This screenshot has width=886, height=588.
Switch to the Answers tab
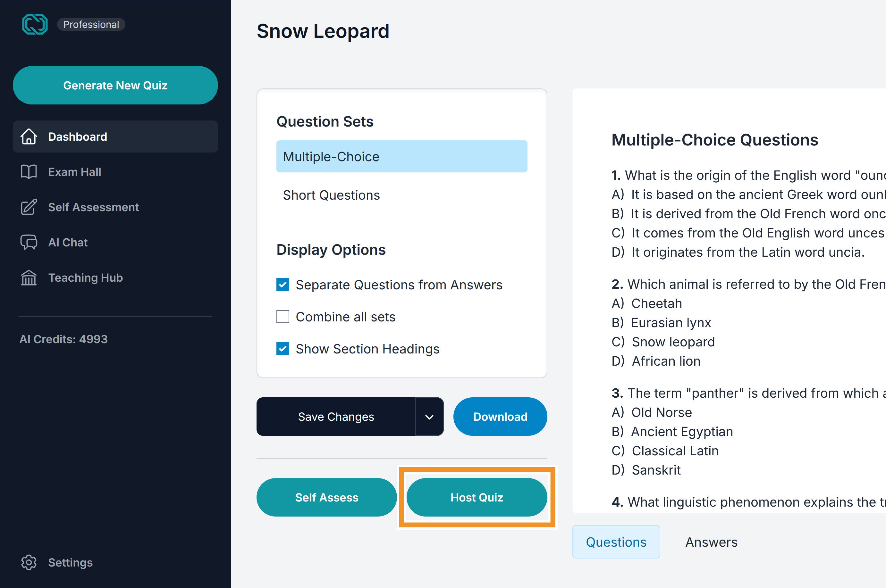pyautogui.click(x=712, y=542)
